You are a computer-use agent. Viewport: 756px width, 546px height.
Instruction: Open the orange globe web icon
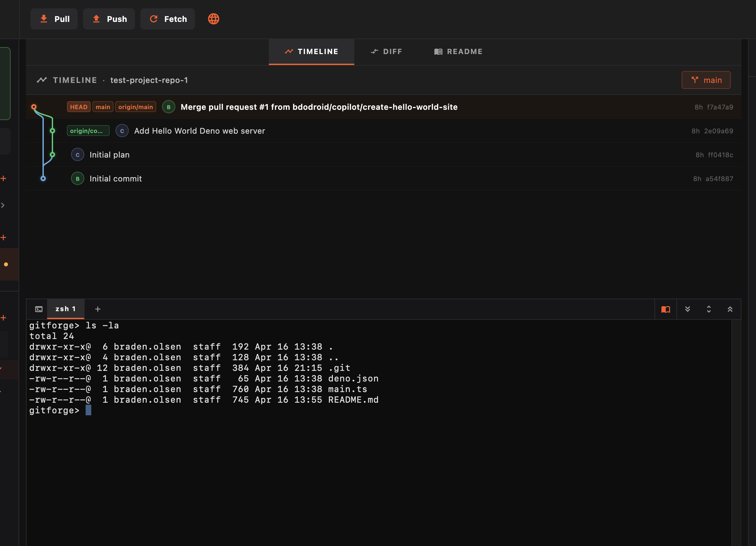click(214, 19)
